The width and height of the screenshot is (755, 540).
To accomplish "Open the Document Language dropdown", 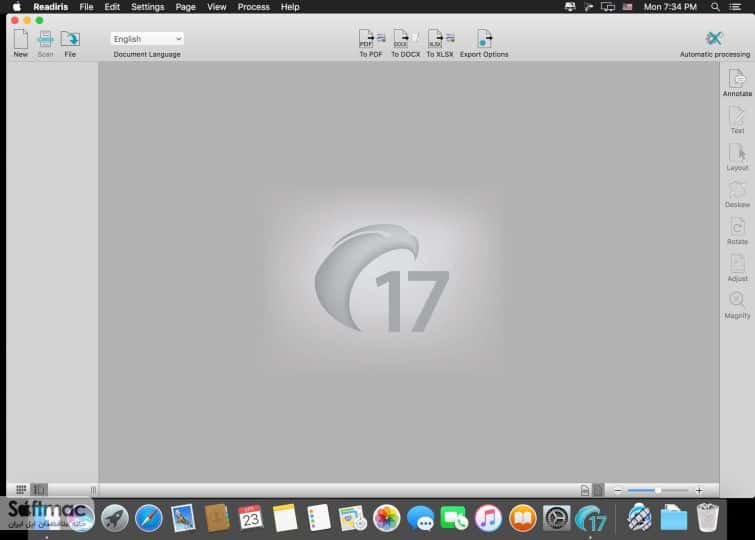I will click(147, 39).
